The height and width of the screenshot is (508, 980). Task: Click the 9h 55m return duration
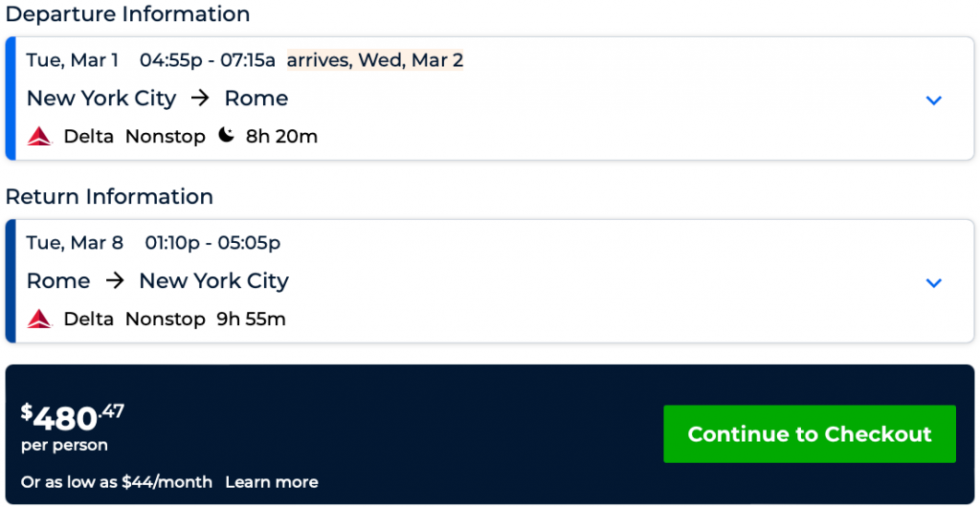(x=250, y=320)
